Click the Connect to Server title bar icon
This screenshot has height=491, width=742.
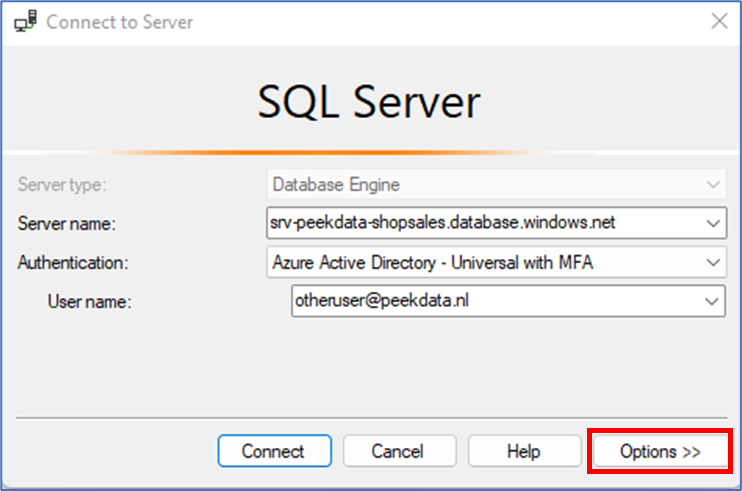pos(26,22)
